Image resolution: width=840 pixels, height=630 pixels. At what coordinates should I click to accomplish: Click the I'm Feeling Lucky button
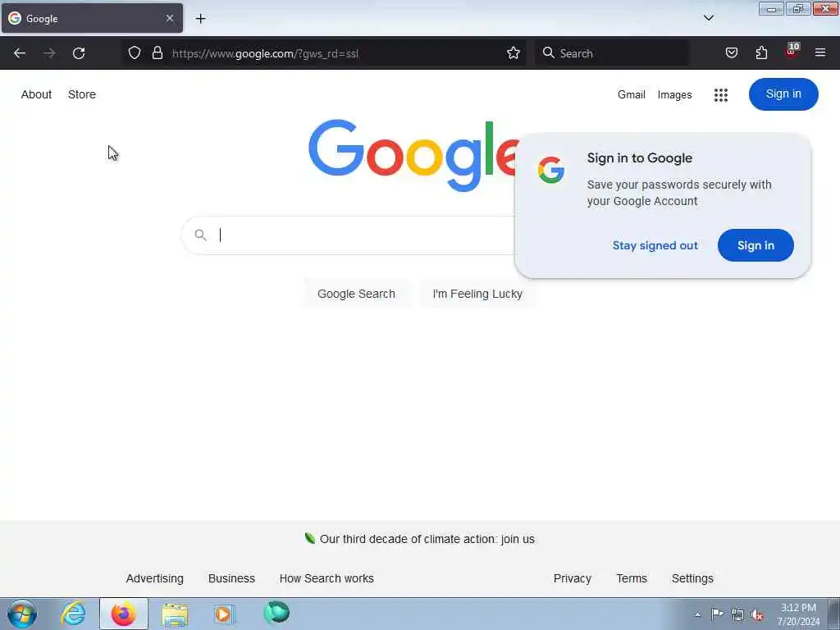coord(477,294)
